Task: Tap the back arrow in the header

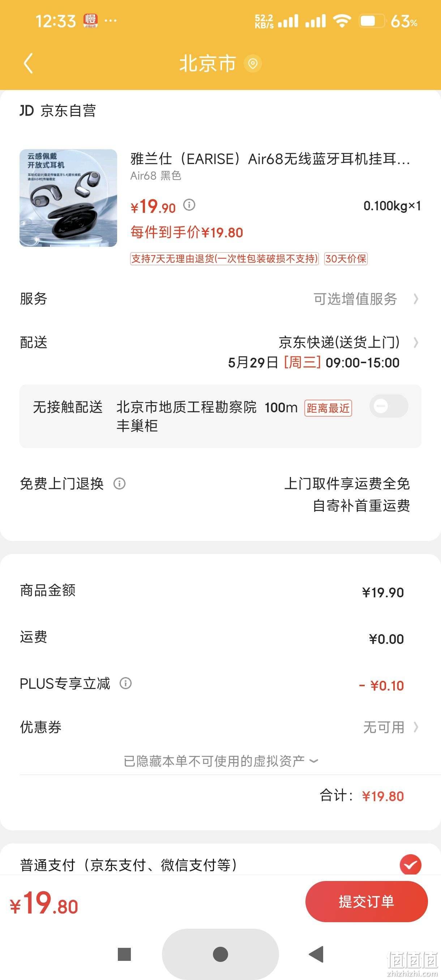Action: click(x=29, y=63)
